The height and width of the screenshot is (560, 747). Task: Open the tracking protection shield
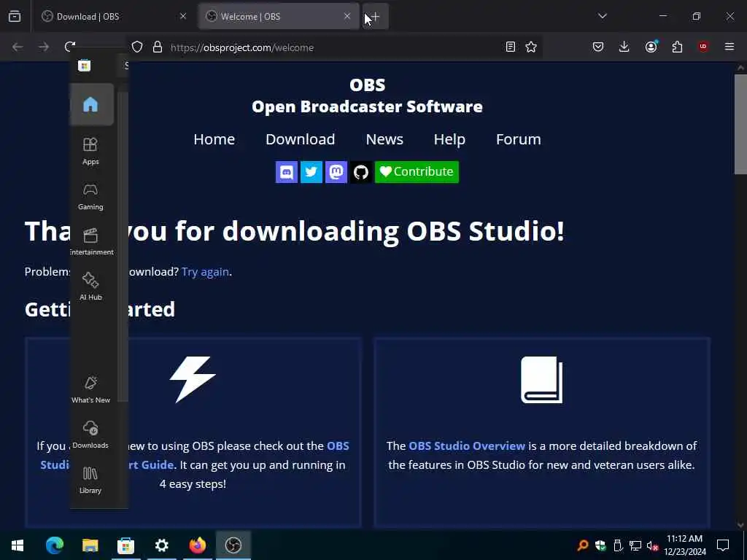click(137, 47)
